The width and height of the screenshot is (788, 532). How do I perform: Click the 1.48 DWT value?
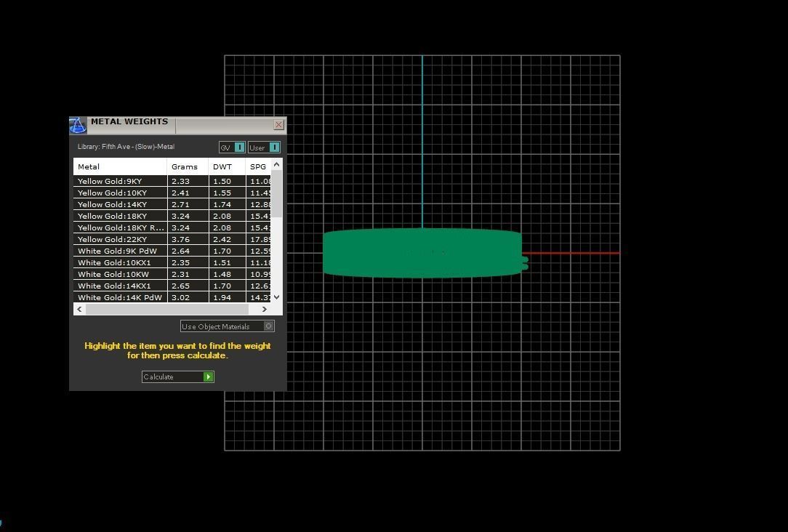coord(222,274)
